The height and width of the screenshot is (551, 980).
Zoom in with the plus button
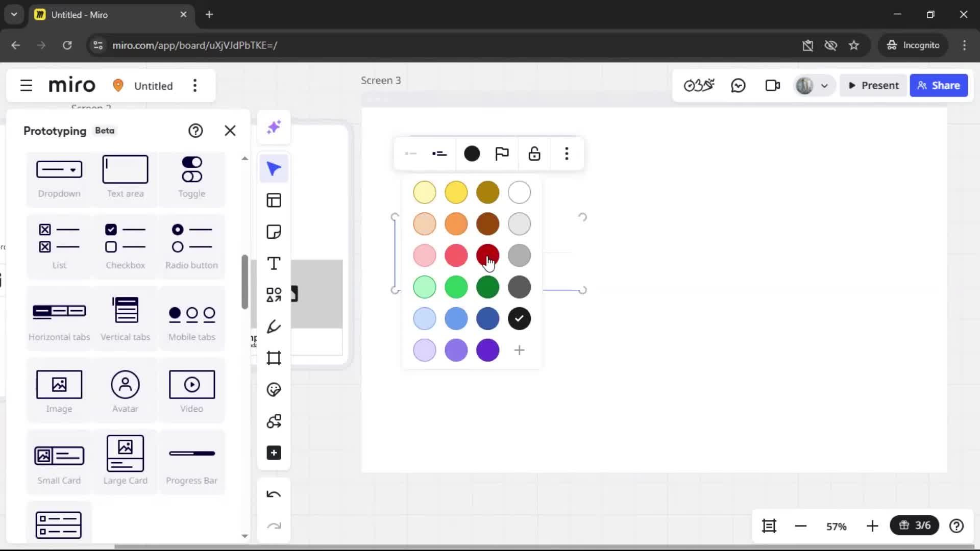872,526
